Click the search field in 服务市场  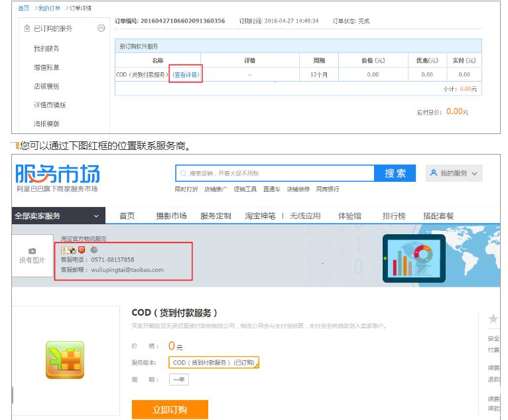click(275, 173)
